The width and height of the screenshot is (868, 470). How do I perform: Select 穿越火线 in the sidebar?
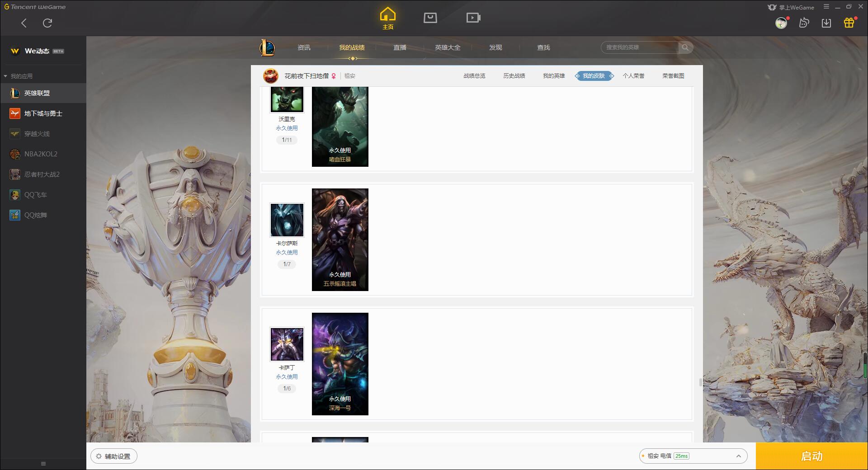[43, 134]
